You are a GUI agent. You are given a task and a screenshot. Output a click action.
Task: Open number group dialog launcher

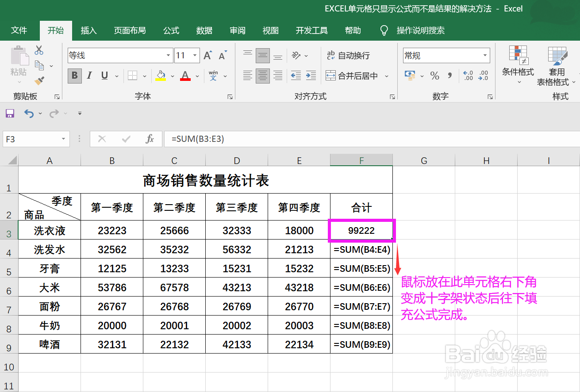click(490, 96)
